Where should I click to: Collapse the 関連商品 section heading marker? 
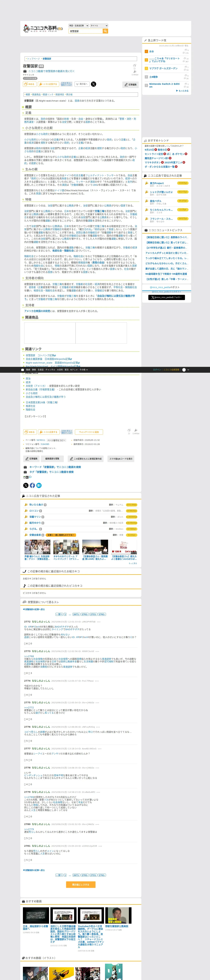23,317
